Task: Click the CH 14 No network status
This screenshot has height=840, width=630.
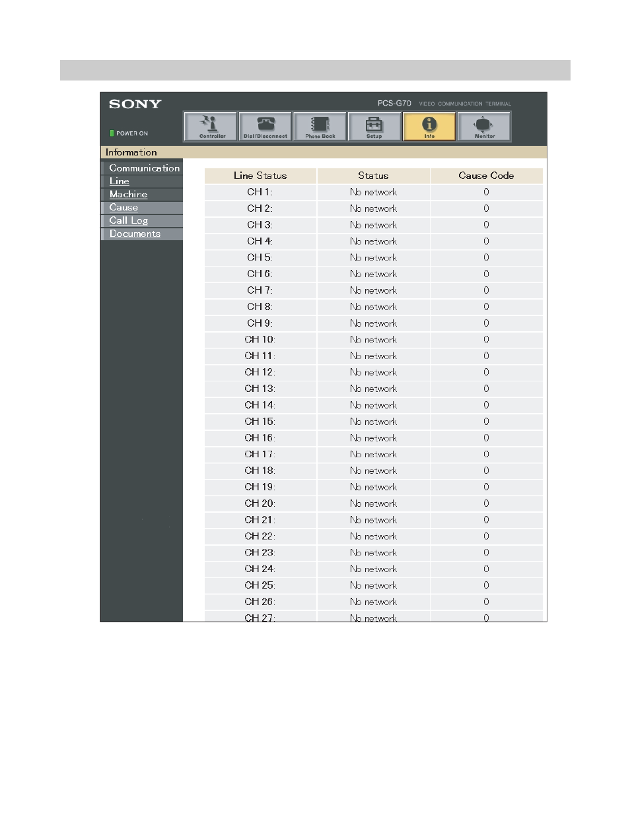Action: coord(373,405)
